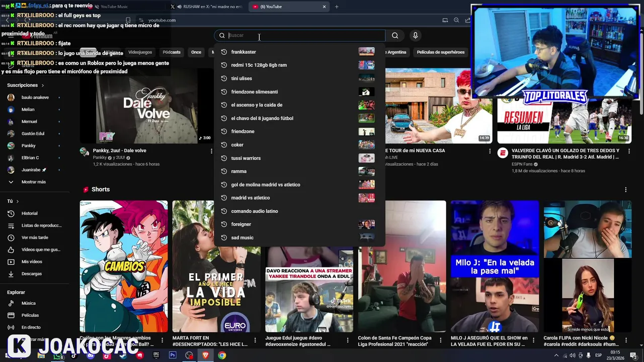The image size is (644, 362).
Task: Open baulo anakeve channel avatar
Action: click(x=11, y=97)
